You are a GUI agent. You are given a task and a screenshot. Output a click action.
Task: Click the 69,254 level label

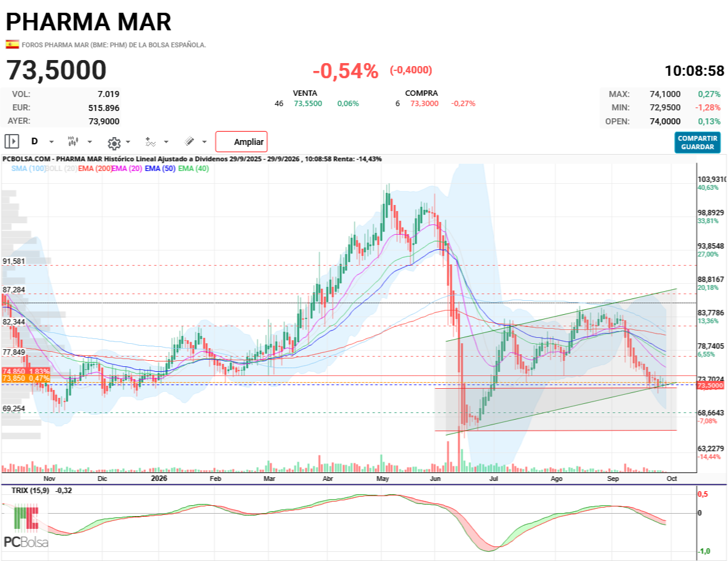[x=14, y=409]
